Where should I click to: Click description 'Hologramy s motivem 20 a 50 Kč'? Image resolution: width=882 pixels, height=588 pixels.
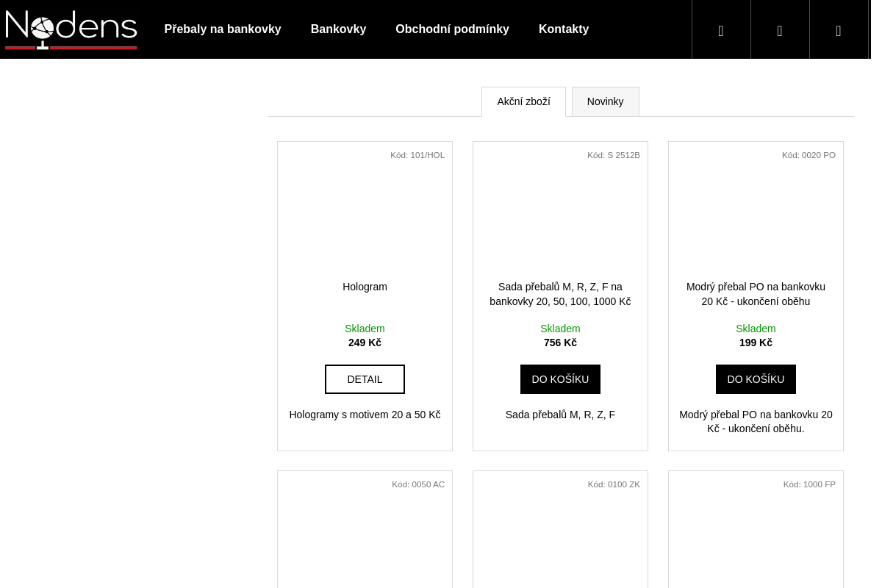coord(365,415)
